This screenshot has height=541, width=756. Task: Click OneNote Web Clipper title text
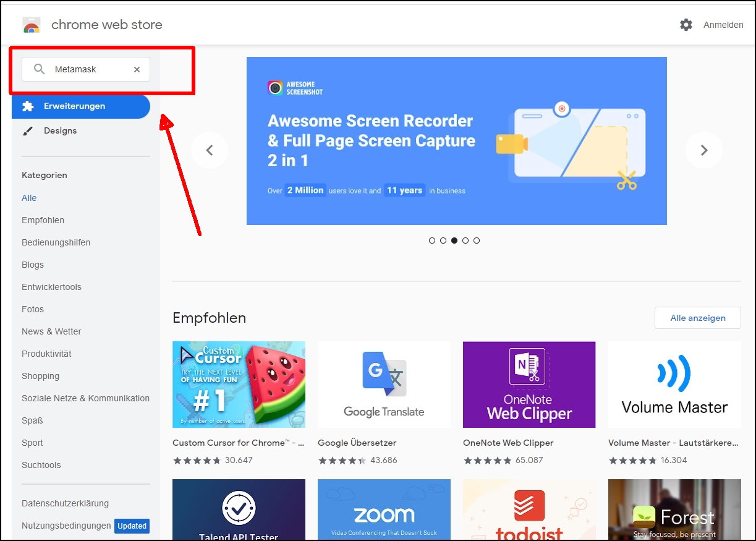[508, 443]
